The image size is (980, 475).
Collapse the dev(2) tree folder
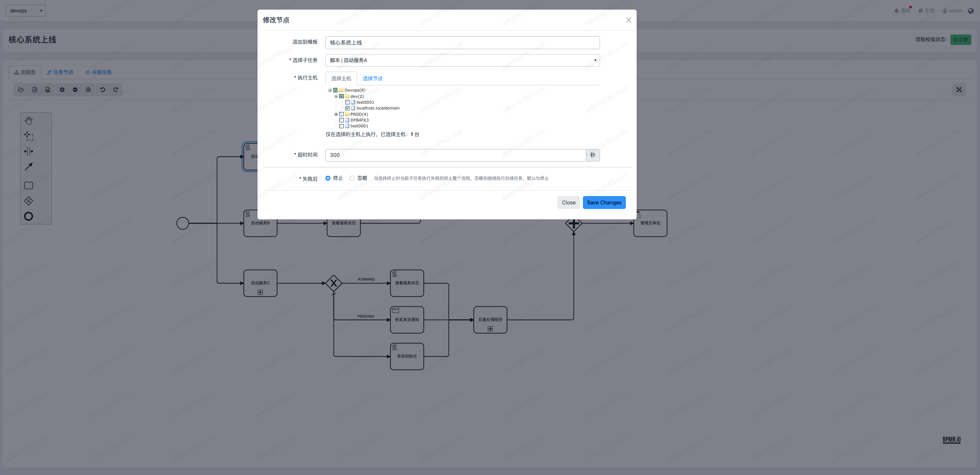[x=336, y=97]
